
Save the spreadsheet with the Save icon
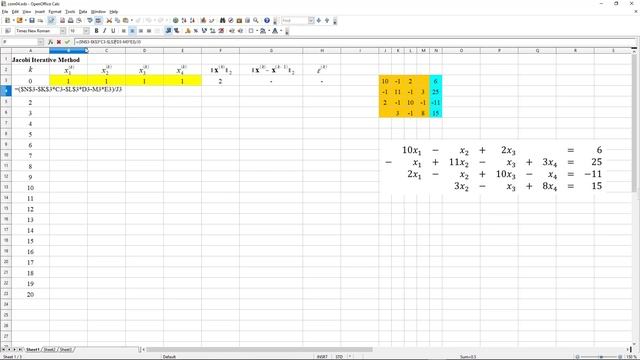coord(32,20)
